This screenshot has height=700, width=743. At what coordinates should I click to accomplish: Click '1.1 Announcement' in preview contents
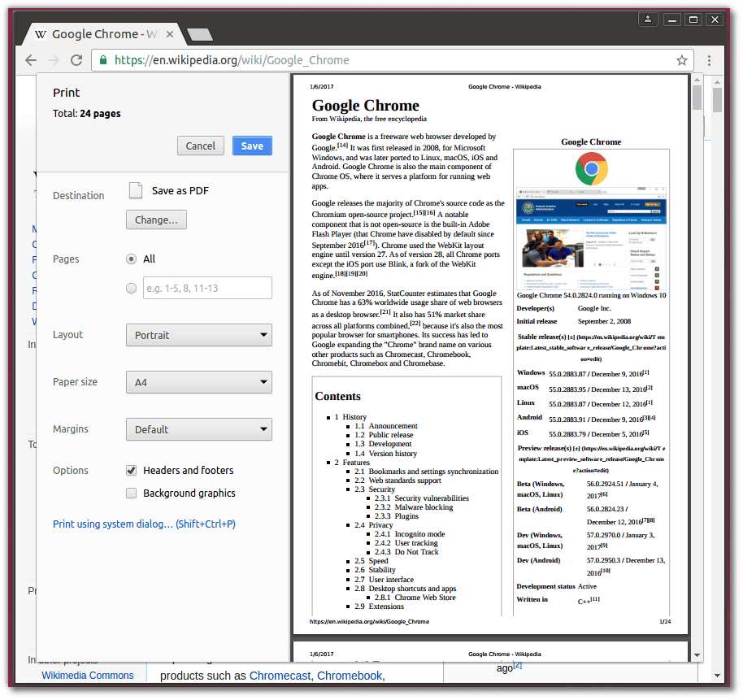point(386,426)
